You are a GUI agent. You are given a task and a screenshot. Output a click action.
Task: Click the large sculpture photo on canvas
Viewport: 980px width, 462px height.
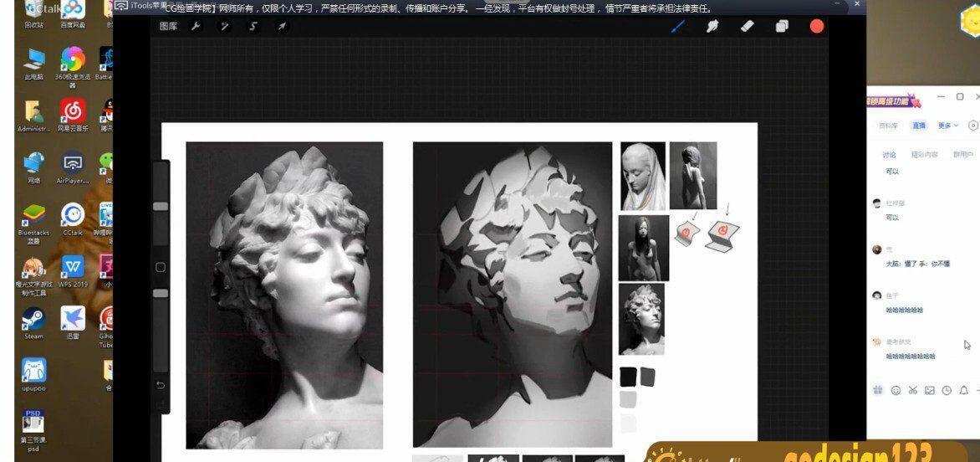tap(284, 295)
